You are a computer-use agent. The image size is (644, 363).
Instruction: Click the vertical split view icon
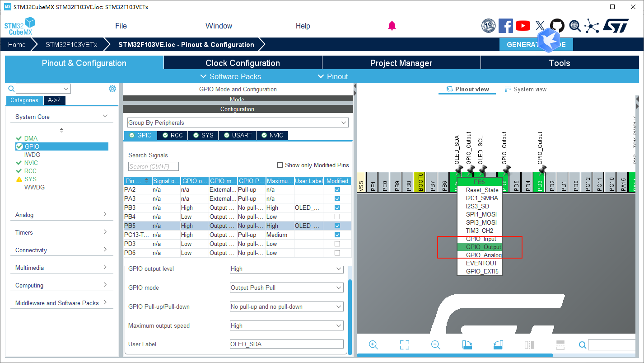529,345
